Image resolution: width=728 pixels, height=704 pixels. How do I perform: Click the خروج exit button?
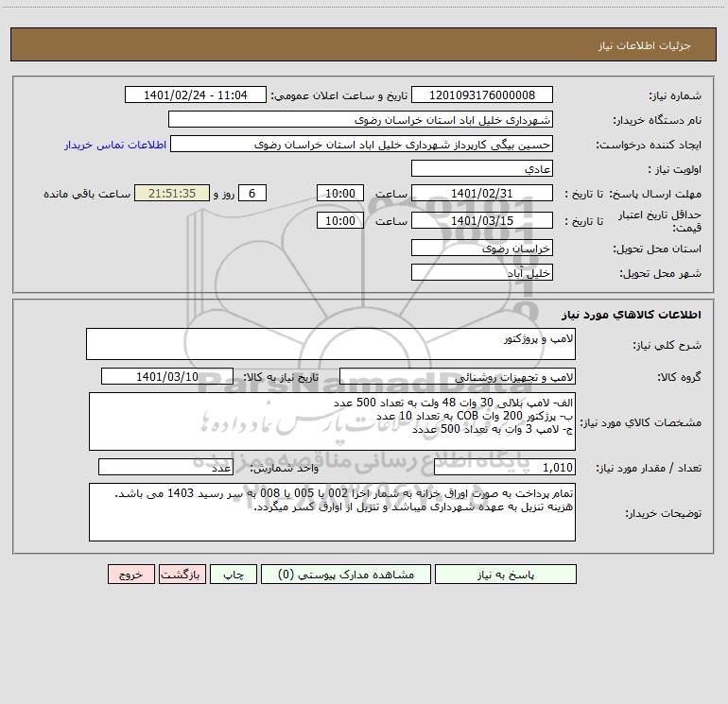click(x=130, y=574)
